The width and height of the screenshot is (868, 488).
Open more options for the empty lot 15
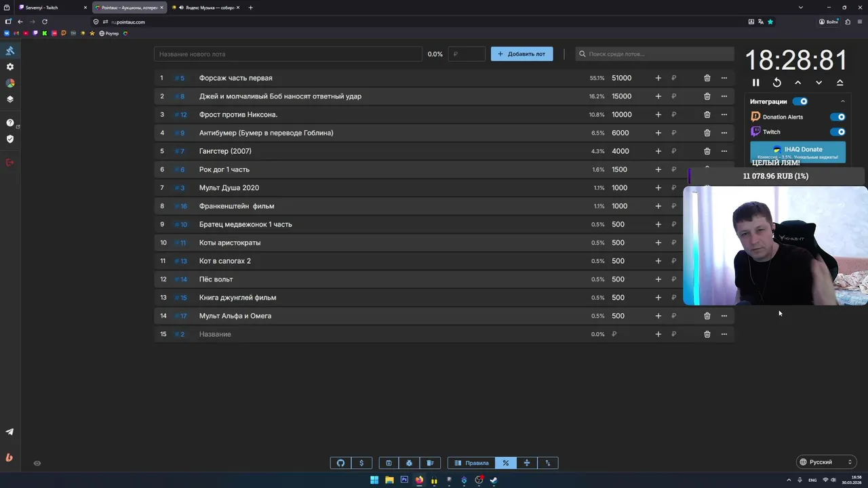point(724,334)
